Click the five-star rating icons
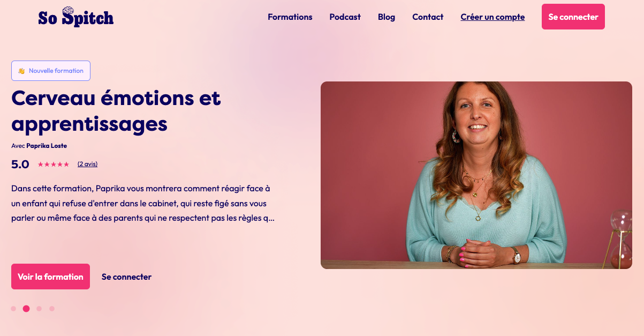644x336 pixels. [54, 164]
